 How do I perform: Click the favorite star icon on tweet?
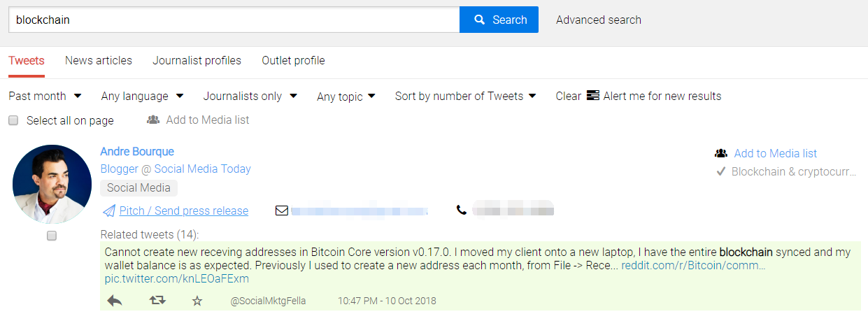pyautogui.click(x=197, y=301)
